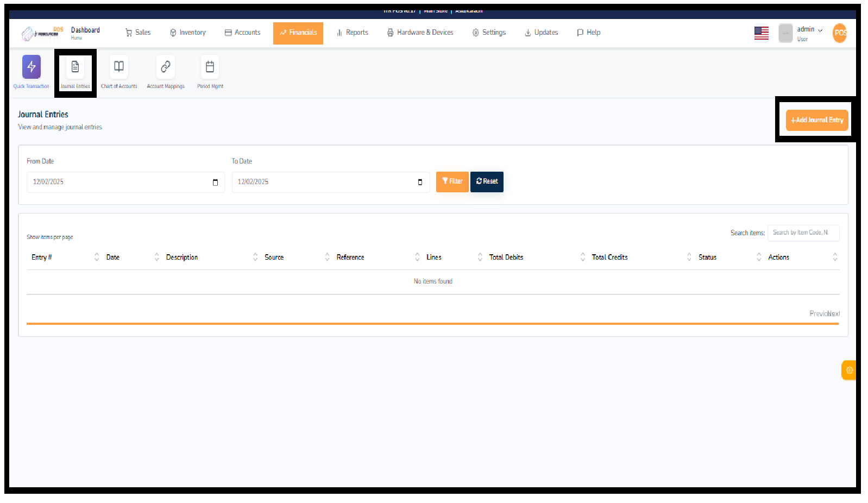The width and height of the screenshot is (868, 503).
Task: Click the From Date input field
Action: click(125, 183)
